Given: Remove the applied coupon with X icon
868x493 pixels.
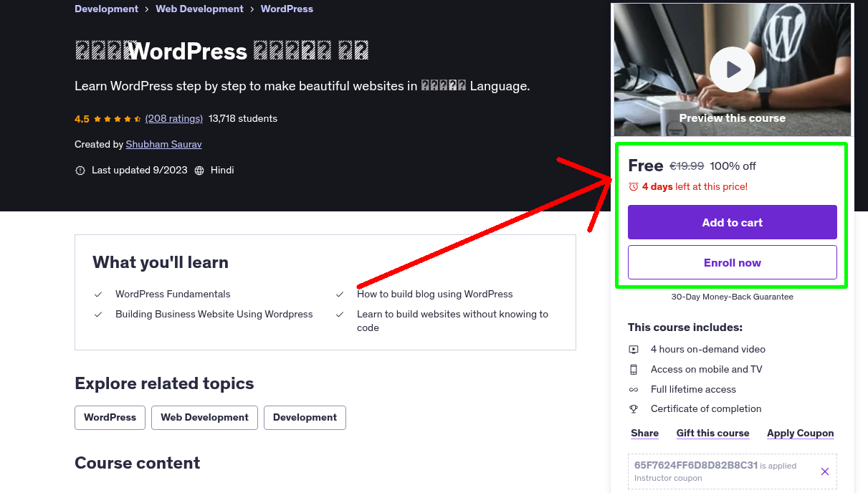Looking at the screenshot, I should pos(824,472).
